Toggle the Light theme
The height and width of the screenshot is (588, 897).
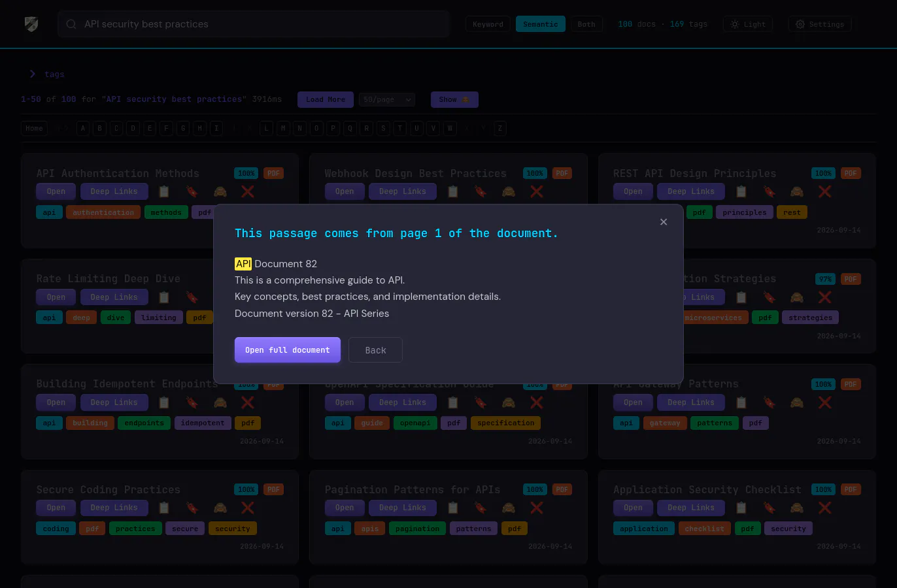coord(748,24)
